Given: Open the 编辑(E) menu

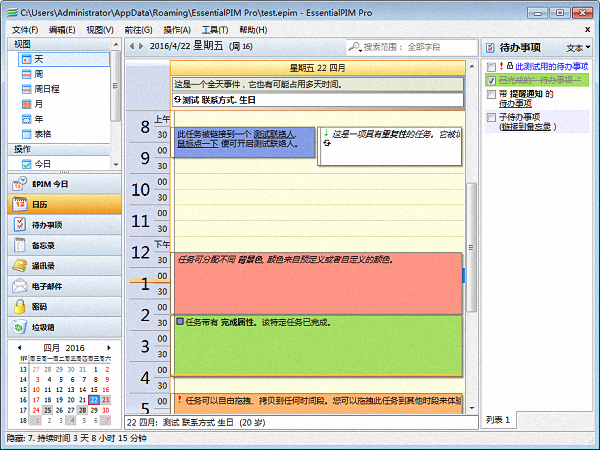Looking at the screenshot, I should click(62, 30).
